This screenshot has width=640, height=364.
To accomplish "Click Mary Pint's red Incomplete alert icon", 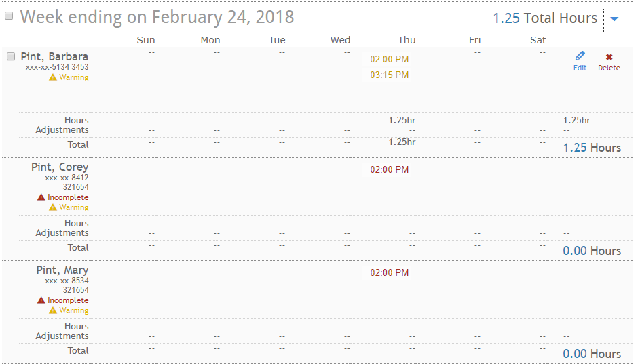I will (41, 300).
